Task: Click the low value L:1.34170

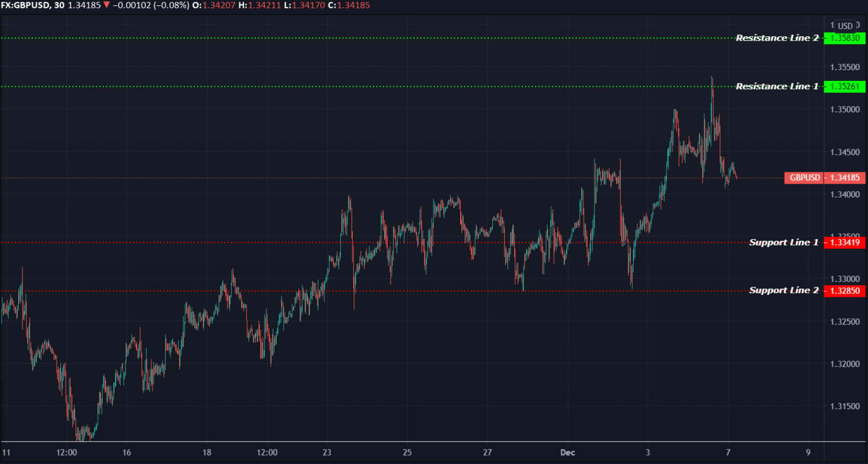Action: [304, 5]
